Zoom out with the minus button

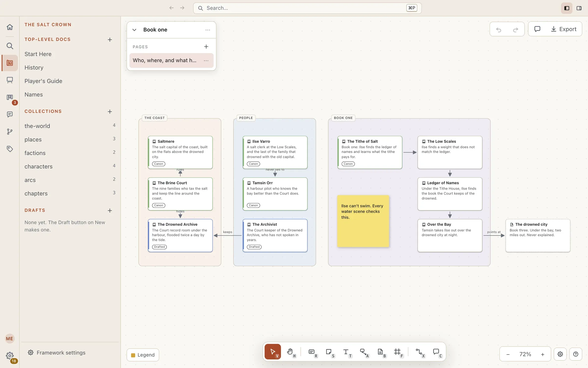point(508,354)
